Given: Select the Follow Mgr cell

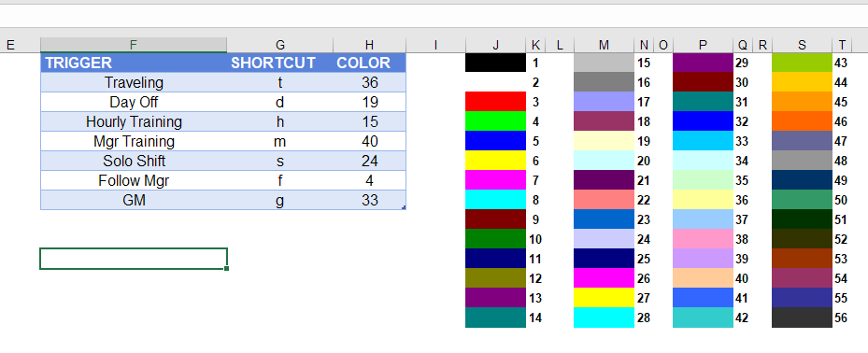Looking at the screenshot, I should (134, 180).
